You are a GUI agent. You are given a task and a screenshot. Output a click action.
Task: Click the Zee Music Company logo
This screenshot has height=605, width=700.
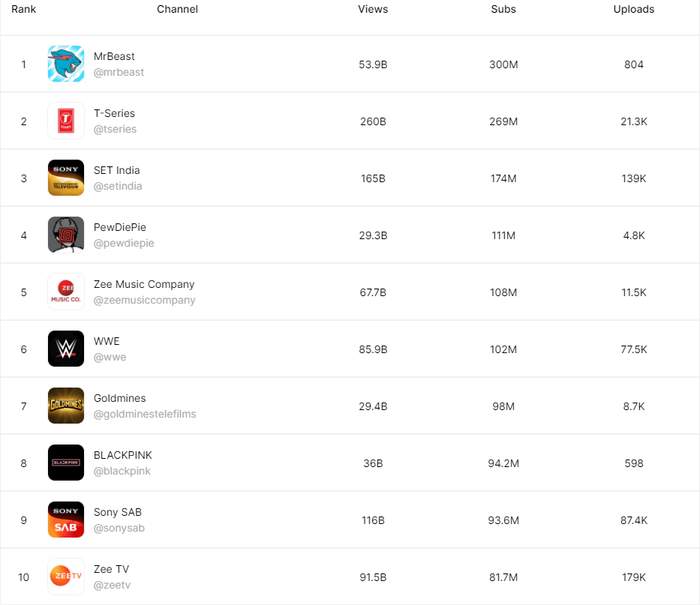point(66,292)
